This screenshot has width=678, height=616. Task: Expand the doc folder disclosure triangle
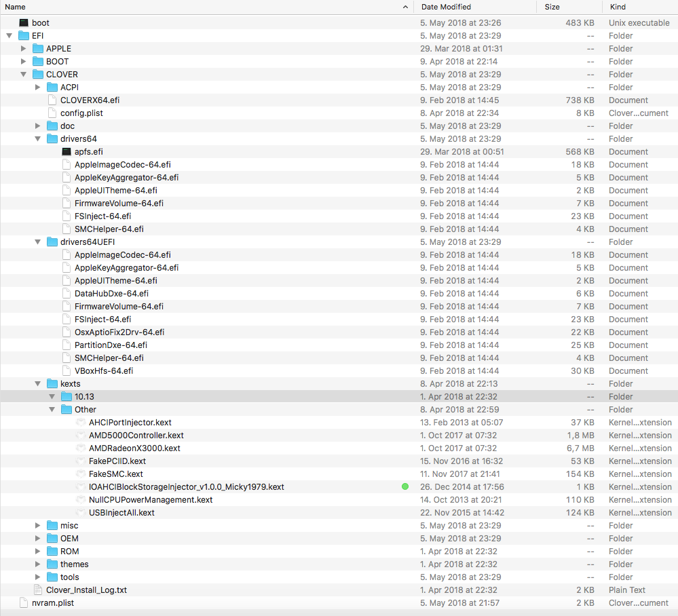click(37, 126)
